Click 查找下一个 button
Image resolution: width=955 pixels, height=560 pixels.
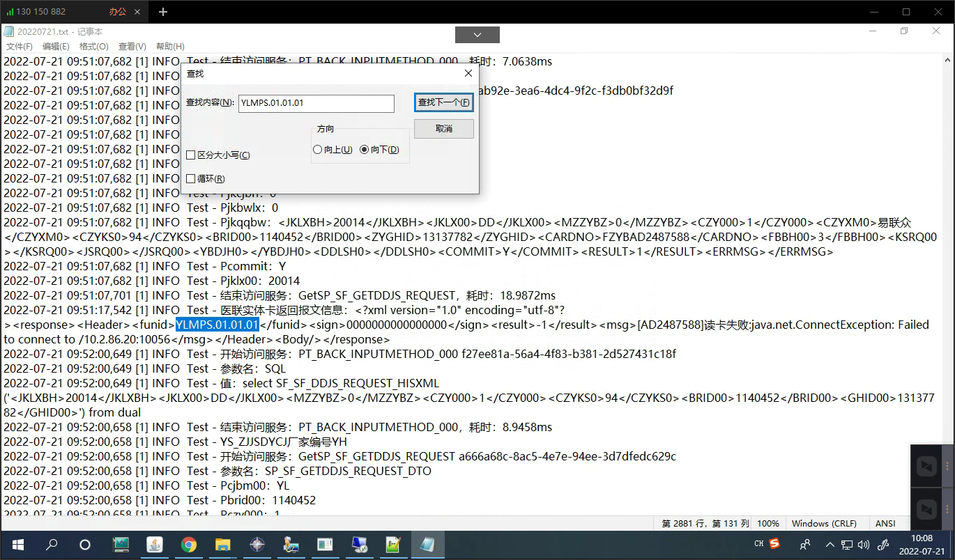[x=444, y=103]
